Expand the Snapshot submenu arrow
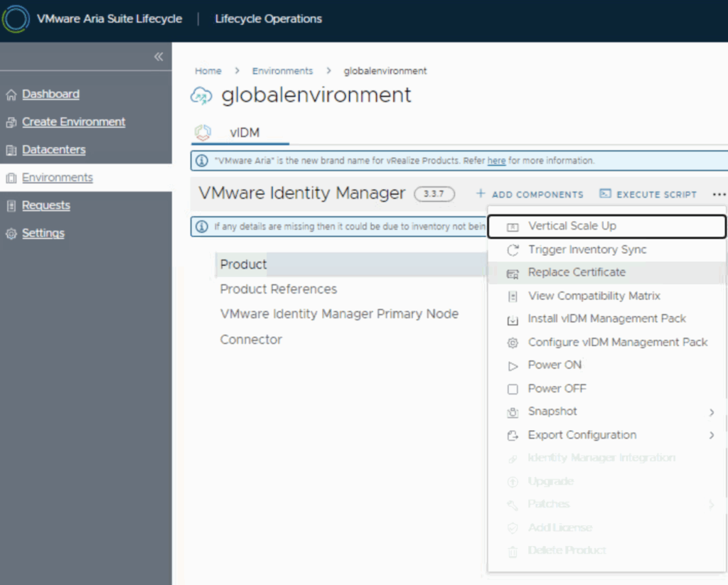Viewport: 728px width, 585px height. pyautogui.click(x=711, y=412)
